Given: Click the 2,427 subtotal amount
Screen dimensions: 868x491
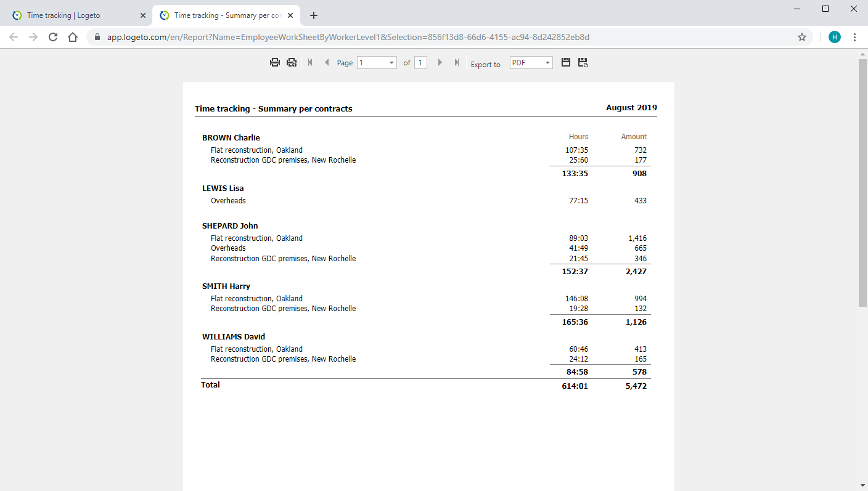Looking at the screenshot, I should click(x=636, y=271).
